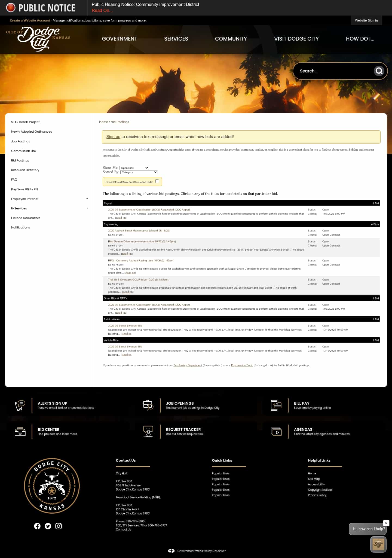The width and height of the screenshot is (392, 558).
Task: Click the Bill Pay device icon
Action: (x=276, y=405)
